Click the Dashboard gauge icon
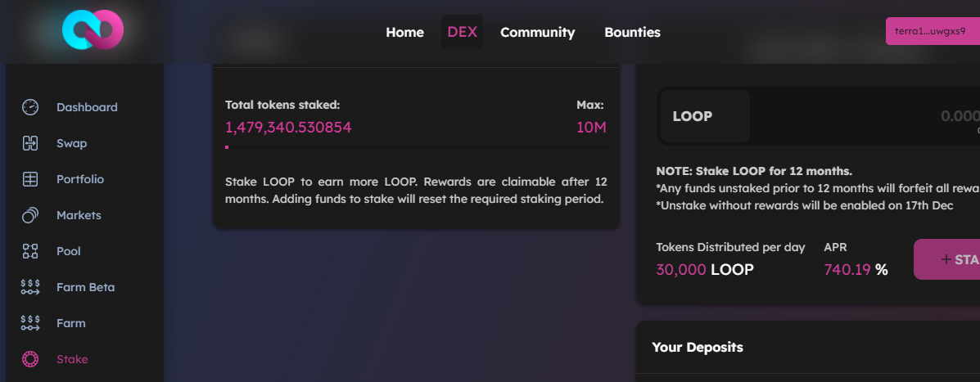 tap(30, 107)
